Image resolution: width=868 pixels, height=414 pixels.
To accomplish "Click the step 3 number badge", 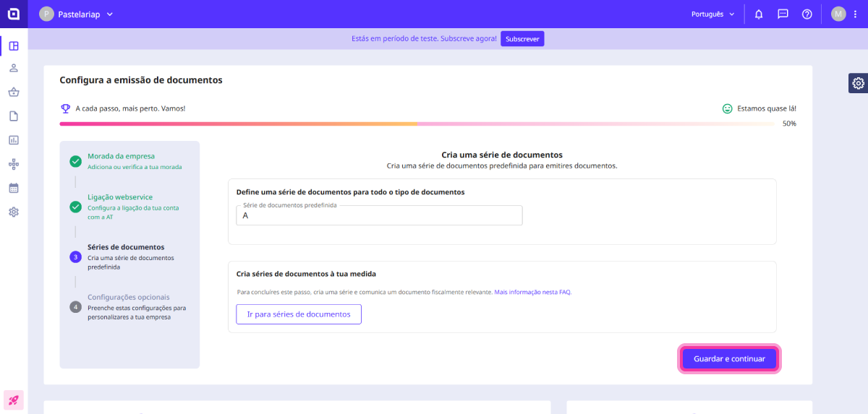I will click(75, 256).
